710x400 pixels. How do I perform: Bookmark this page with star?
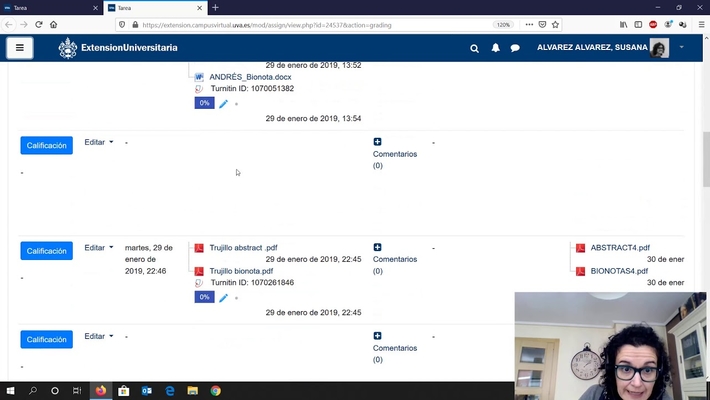(x=555, y=25)
